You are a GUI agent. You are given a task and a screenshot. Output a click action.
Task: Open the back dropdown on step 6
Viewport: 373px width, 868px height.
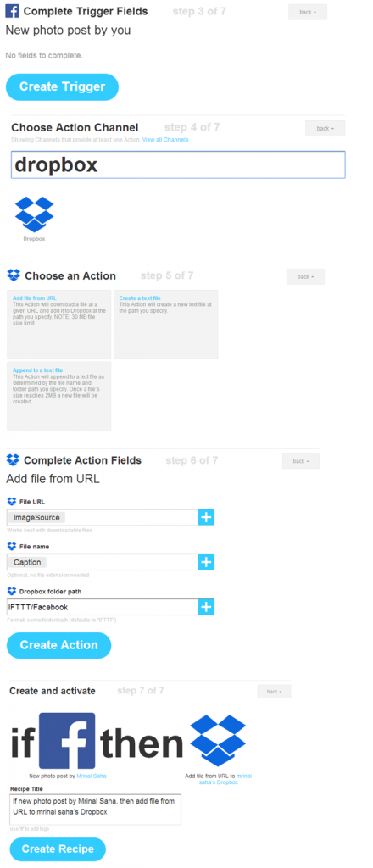pos(301,461)
